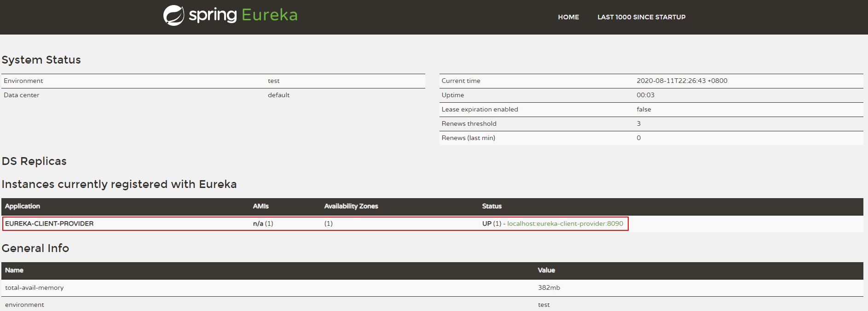Image resolution: width=868 pixels, height=311 pixels.
Task: Click the Availability Zones column header
Action: click(x=351, y=206)
